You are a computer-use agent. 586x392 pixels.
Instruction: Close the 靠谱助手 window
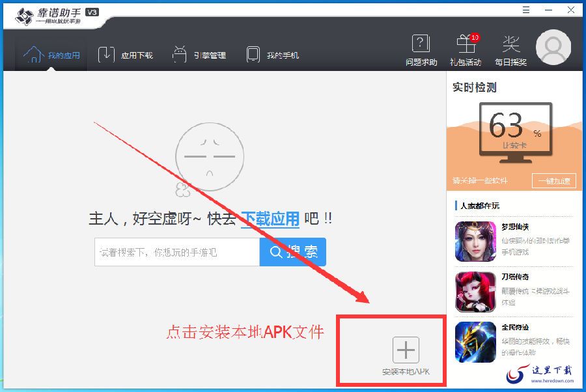point(571,10)
